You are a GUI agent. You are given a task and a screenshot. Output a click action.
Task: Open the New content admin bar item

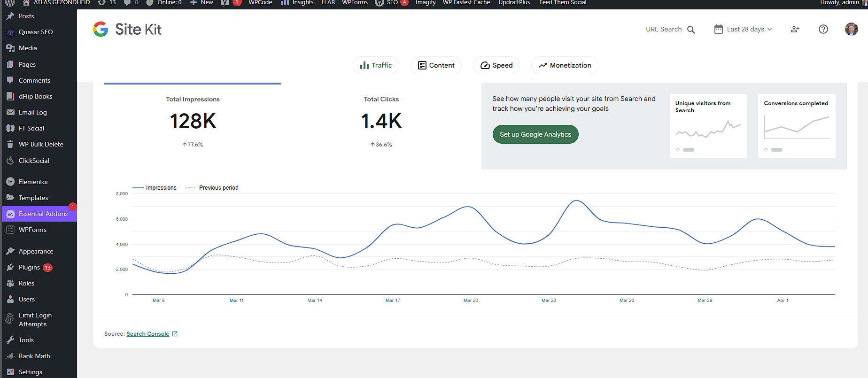202,2
